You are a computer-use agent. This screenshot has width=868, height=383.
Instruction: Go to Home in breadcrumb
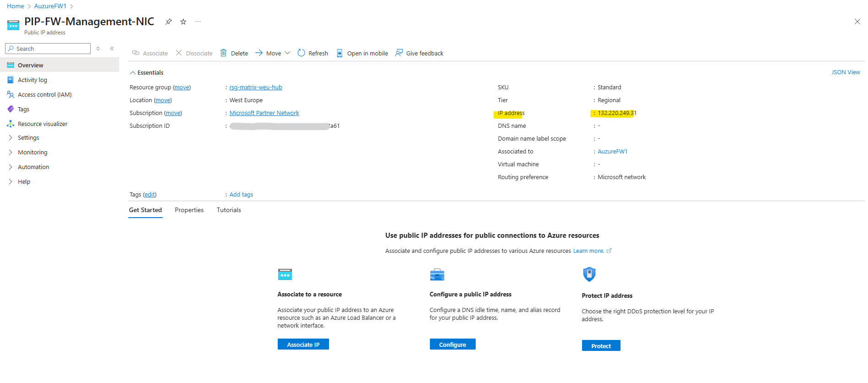click(16, 6)
